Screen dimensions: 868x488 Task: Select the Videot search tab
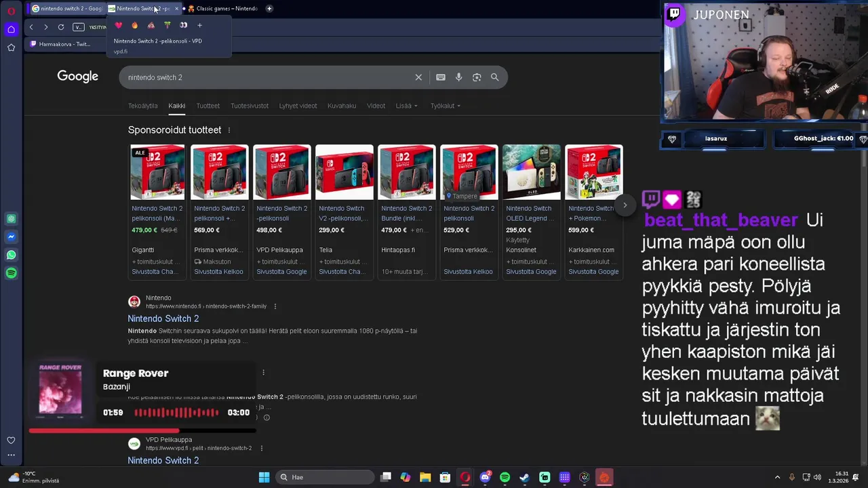click(376, 106)
